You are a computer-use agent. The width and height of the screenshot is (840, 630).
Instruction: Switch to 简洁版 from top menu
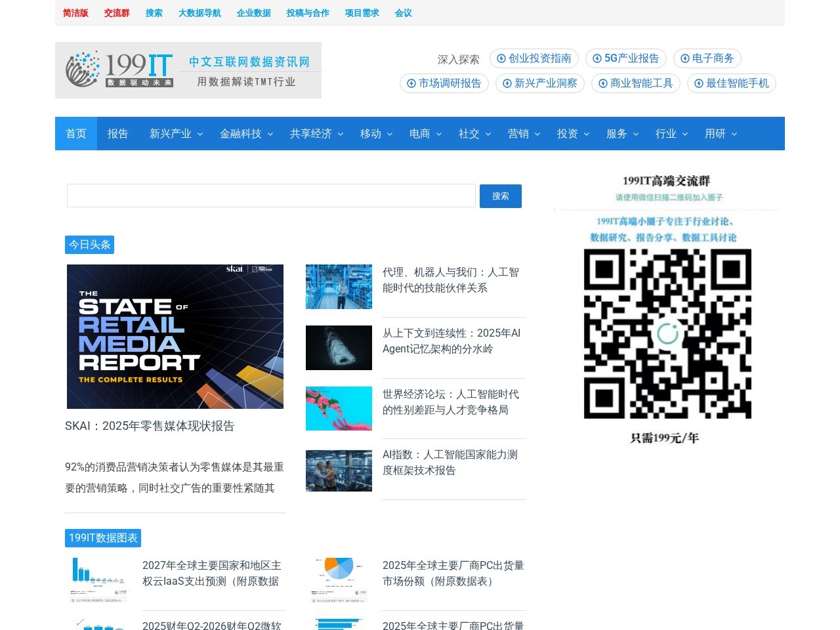point(75,12)
